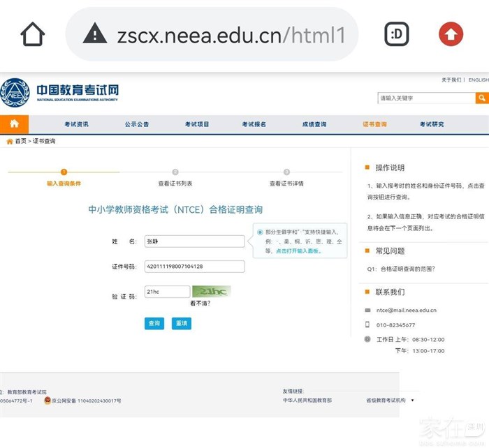Click the 点击打开输入面板 link
The width and height of the screenshot is (489, 448).
(298, 251)
